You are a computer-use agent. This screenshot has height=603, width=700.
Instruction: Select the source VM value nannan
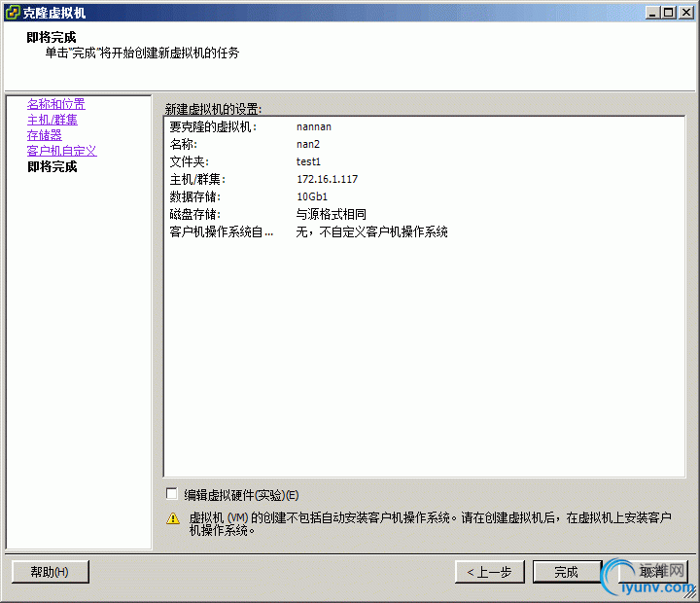pos(314,126)
